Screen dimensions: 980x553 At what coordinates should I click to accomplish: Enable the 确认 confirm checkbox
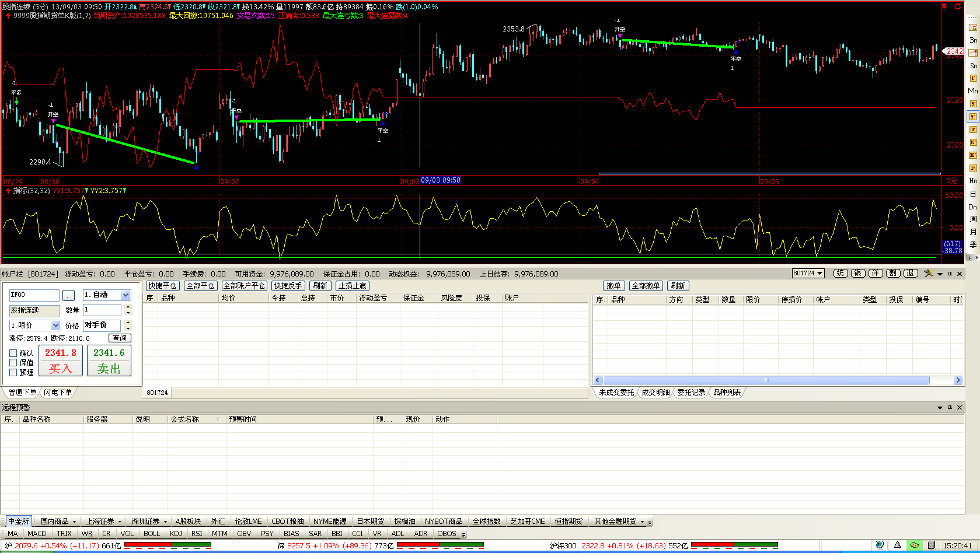[x=13, y=353]
